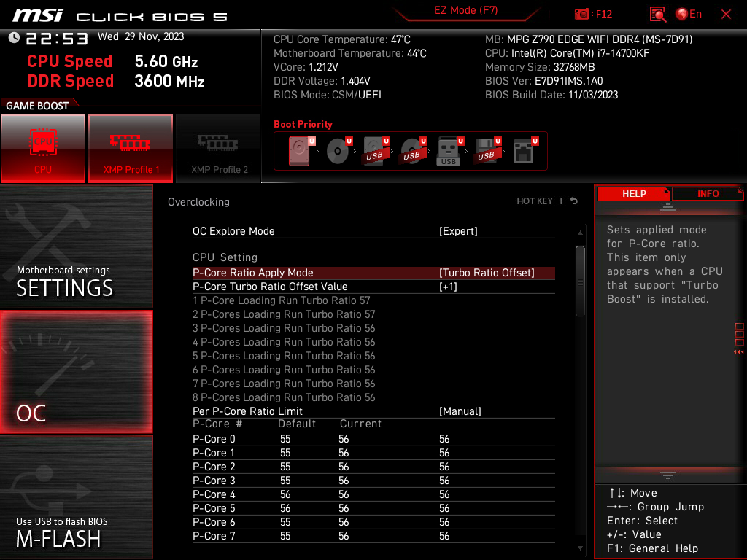Switch to EZ Mode (F7)
Viewport: 747px width, 560px height.
[x=466, y=10]
